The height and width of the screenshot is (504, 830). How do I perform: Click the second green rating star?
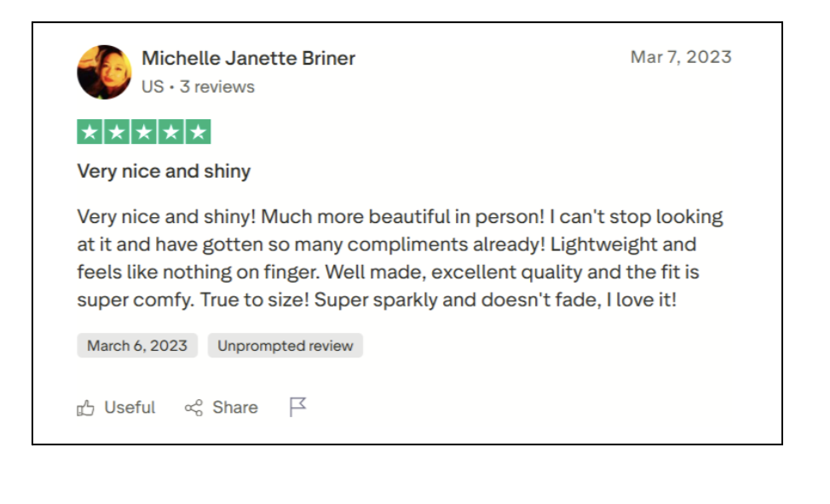[117, 132]
